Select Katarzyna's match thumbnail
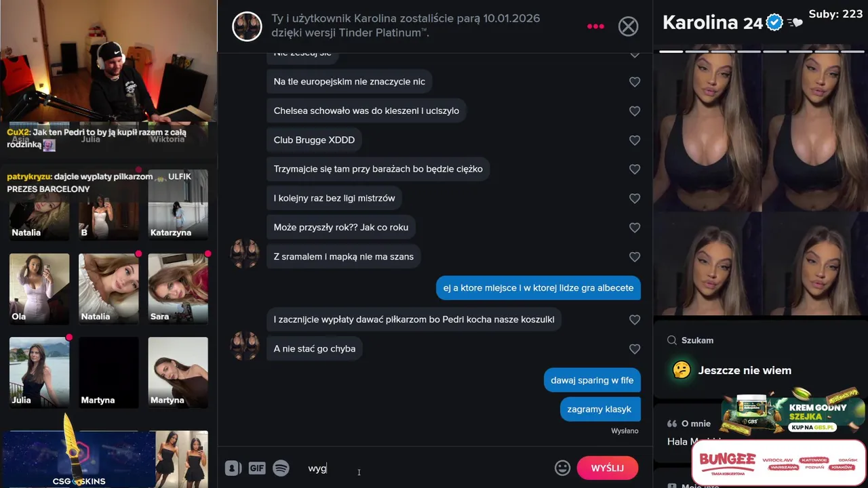This screenshot has height=488, width=868. click(178, 205)
